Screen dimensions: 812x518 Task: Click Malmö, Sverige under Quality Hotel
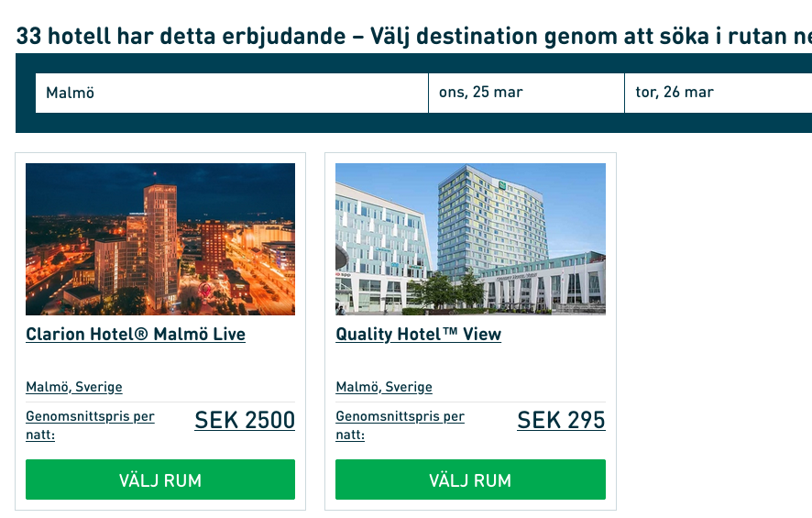pyautogui.click(x=384, y=387)
